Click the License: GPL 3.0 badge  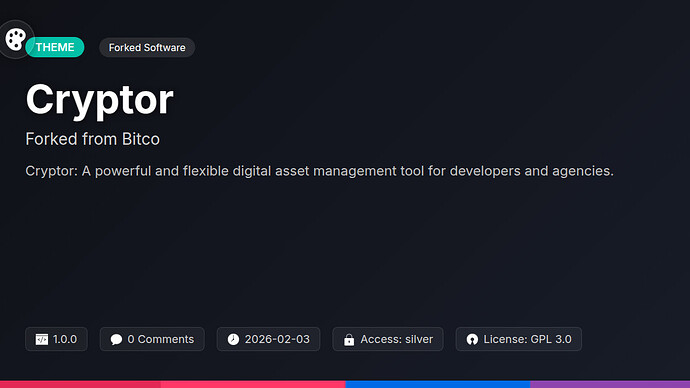pyautogui.click(x=519, y=339)
